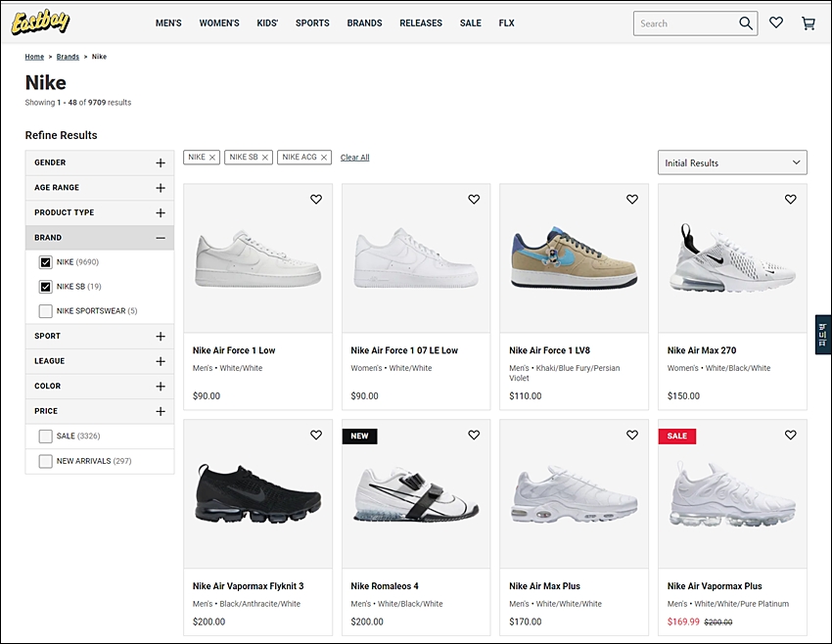Click the Nike Air Max Plus shoe image
This screenshot has width=832, height=644.
574,494
